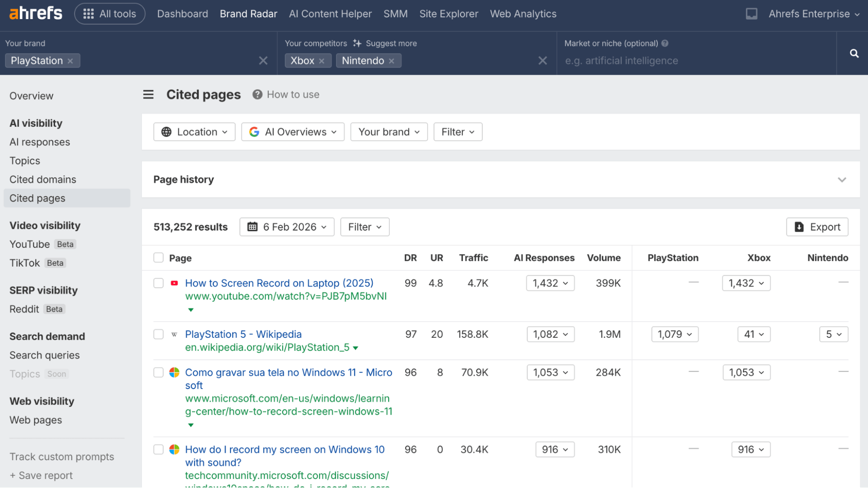This screenshot has width=868, height=488.
Task: Open the Location dropdown filter
Action: coord(194,132)
